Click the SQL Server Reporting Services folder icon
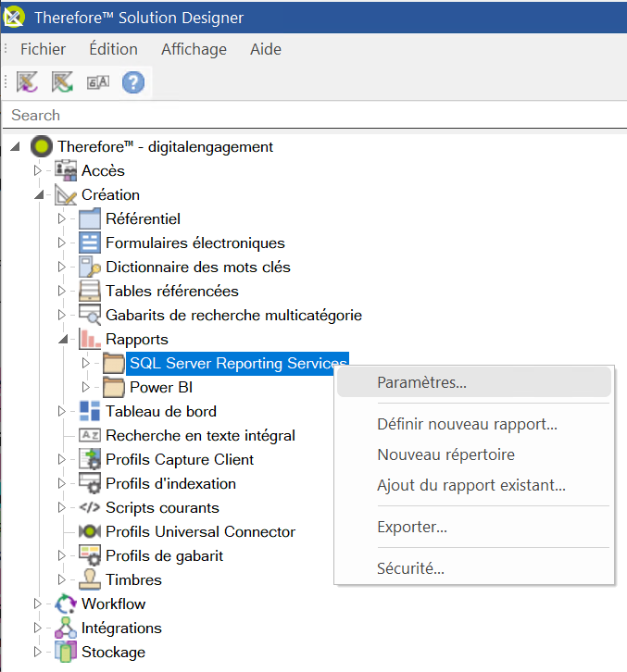Image resolution: width=627 pixels, height=672 pixels. pyautogui.click(x=114, y=363)
